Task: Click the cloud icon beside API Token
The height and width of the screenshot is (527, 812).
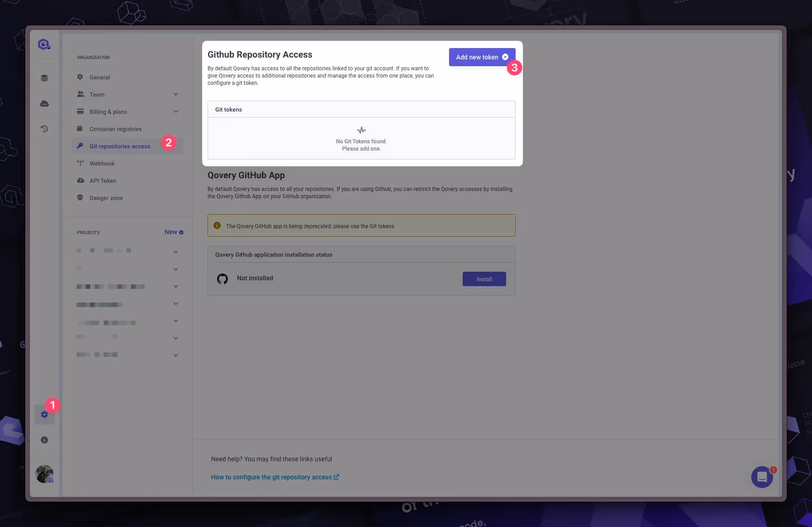Action: pyautogui.click(x=81, y=181)
